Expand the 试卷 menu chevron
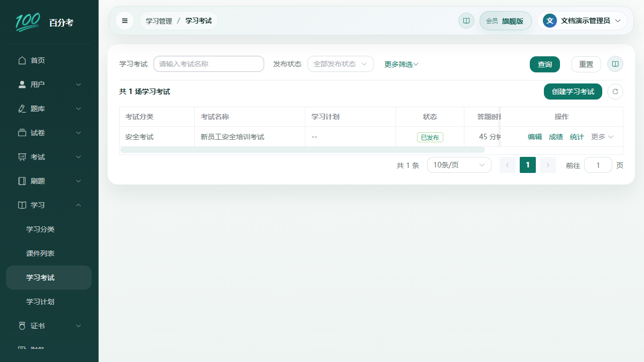 (x=78, y=133)
